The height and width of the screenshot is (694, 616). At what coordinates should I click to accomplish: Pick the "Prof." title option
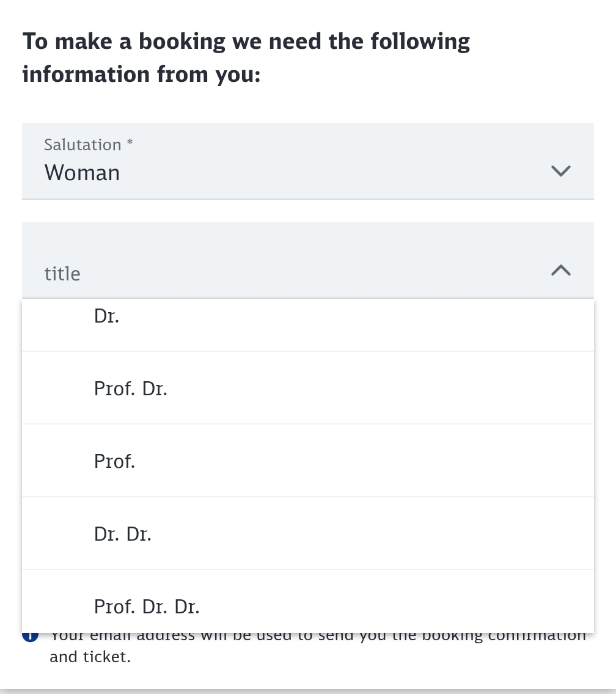tap(114, 461)
